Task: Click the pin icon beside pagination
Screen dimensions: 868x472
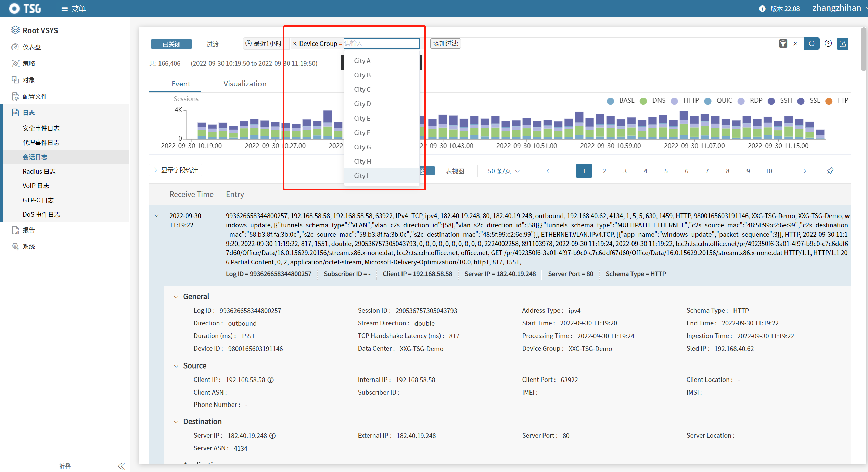Action: point(830,171)
